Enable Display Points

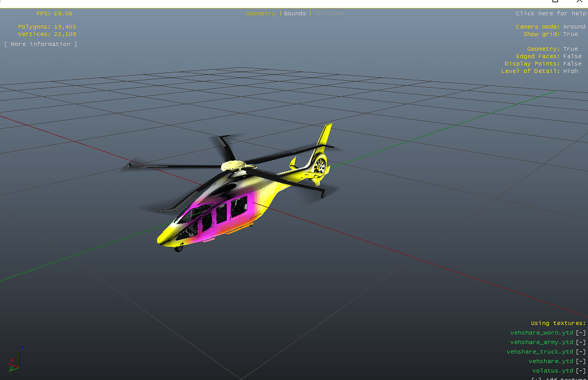(572, 63)
